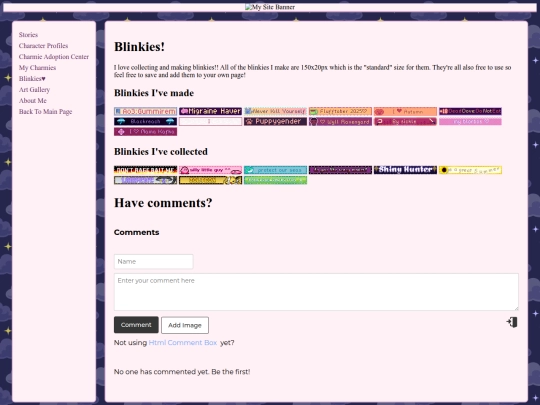Click the Migraine Haver blinkie
Screen dimensions: 540x405
pyautogui.click(x=210, y=111)
